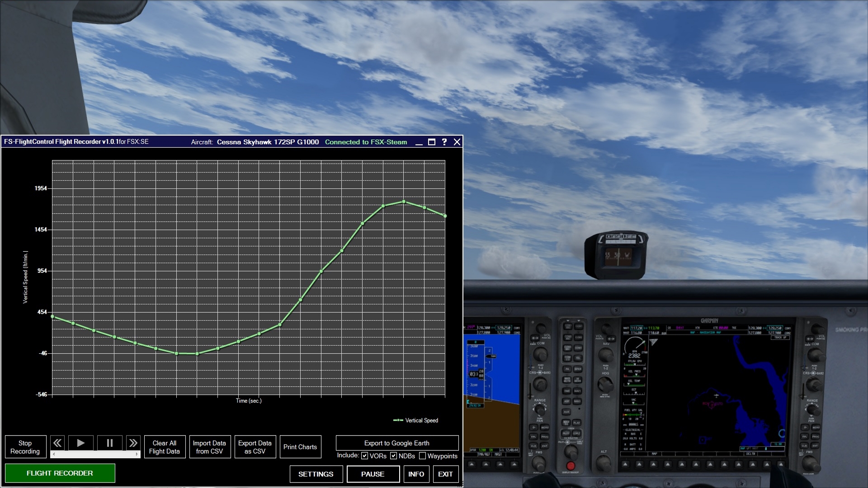Click the pause icon in playback controls

point(109,443)
